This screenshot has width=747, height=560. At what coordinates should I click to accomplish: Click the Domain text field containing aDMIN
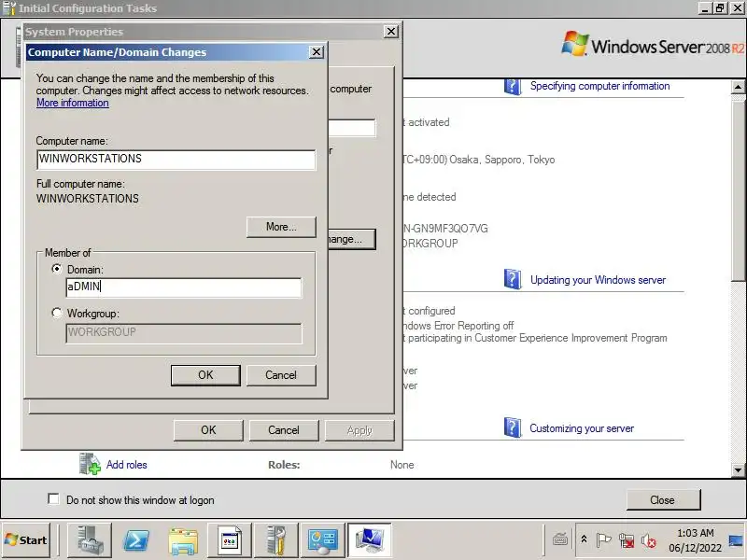(x=183, y=287)
